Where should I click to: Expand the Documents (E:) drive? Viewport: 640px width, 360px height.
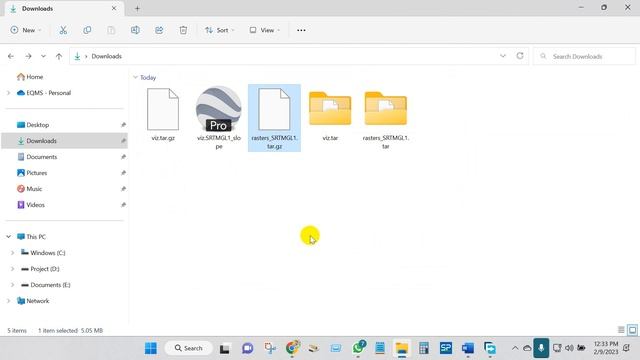(x=13, y=285)
